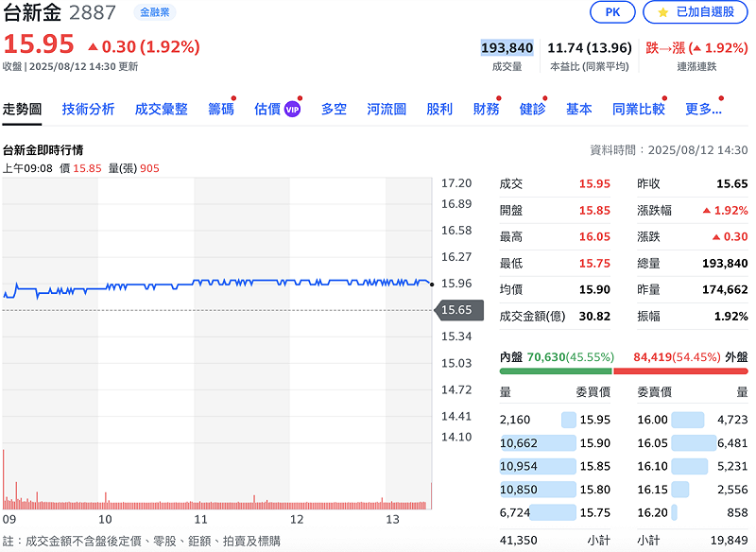Open the 金融業 industry tag
This screenshot has height=552, width=756.
[x=155, y=12]
